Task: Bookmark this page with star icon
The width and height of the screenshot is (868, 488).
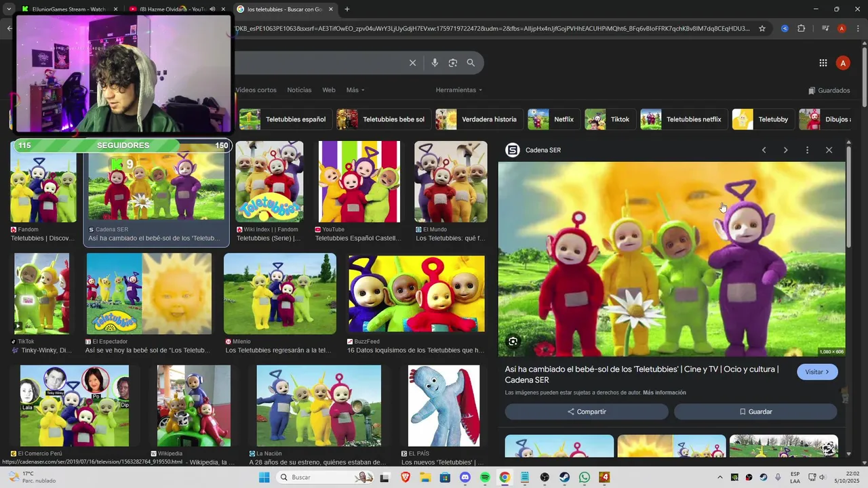Action: click(762, 28)
